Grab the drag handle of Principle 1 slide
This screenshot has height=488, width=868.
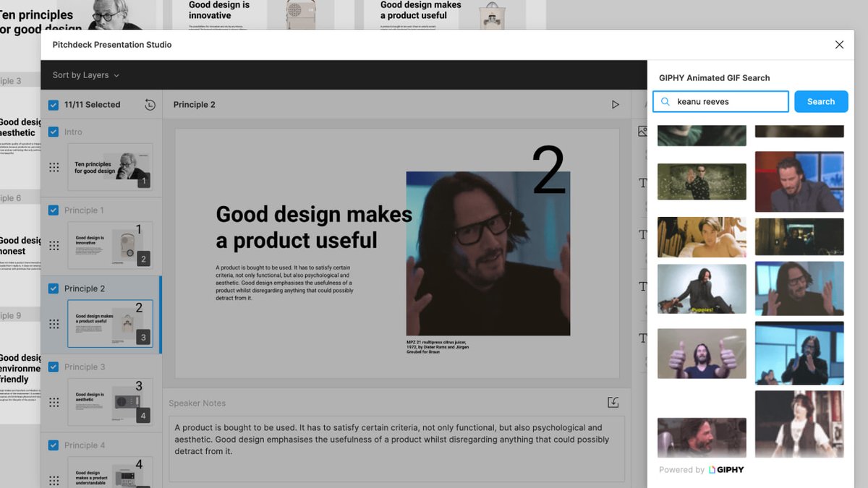point(54,246)
